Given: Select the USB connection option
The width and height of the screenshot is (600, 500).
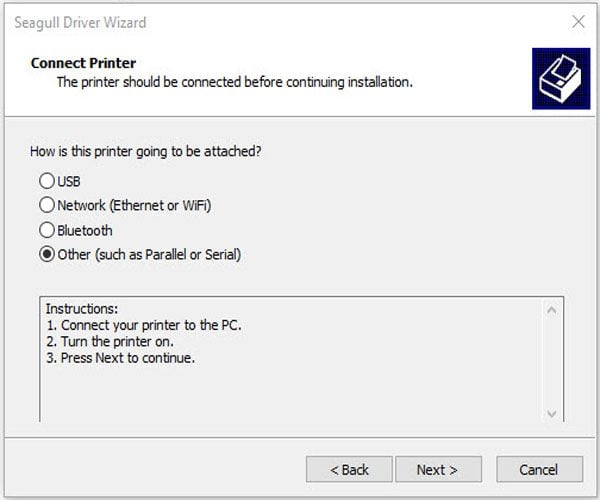Looking at the screenshot, I should pyautogui.click(x=47, y=181).
